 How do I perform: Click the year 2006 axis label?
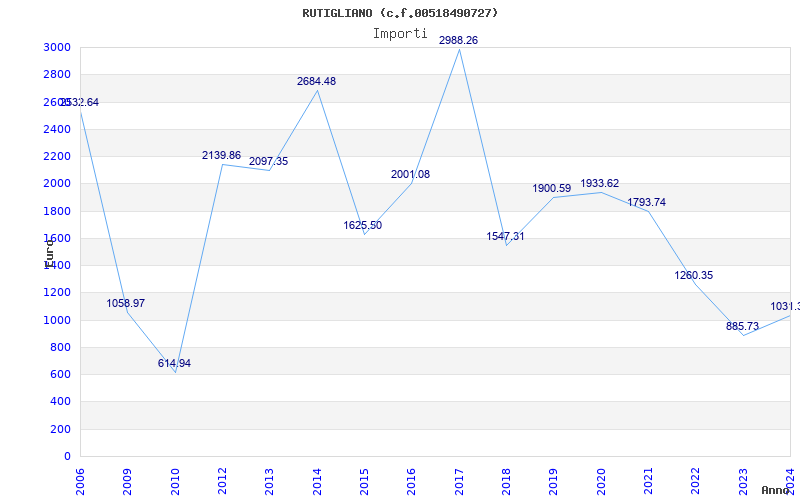click(80, 482)
